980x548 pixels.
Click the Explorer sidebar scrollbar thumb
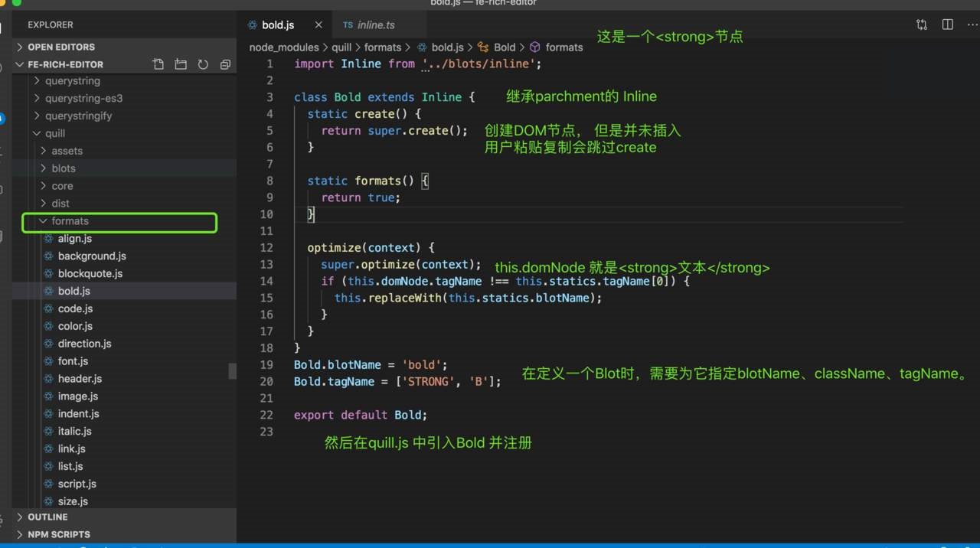point(232,370)
